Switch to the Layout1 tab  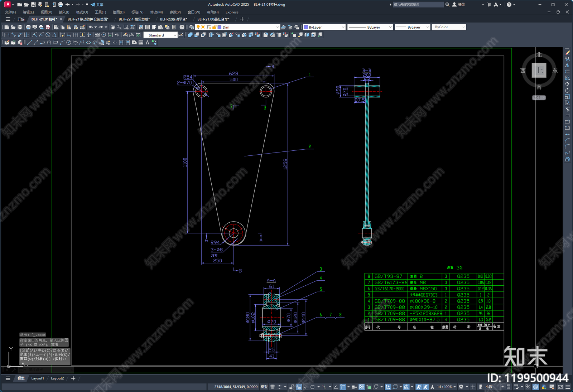point(38,378)
